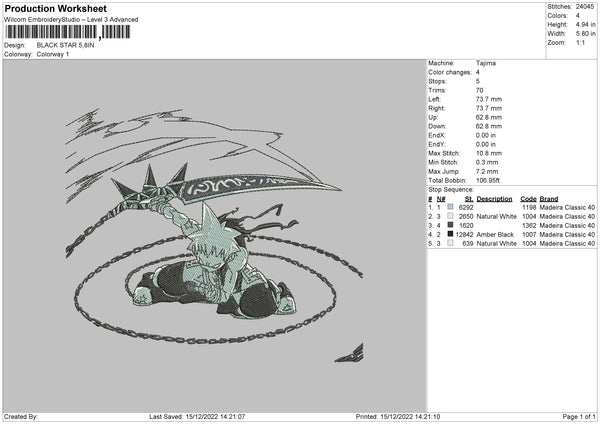Click stitch count 12842 in stop 4
The width and height of the screenshot is (600, 424).
click(x=465, y=235)
